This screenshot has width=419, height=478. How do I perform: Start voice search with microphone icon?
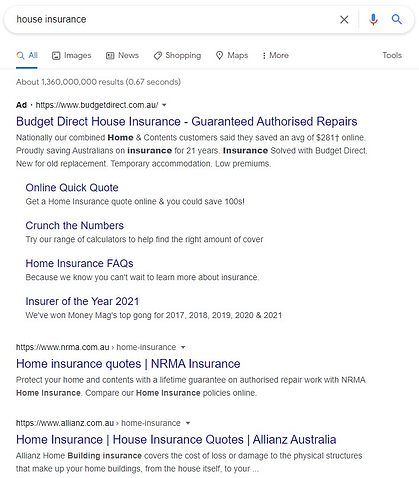[373, 20]
